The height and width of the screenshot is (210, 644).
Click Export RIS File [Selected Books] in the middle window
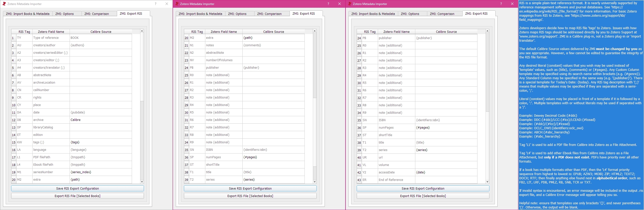[250, 196]
